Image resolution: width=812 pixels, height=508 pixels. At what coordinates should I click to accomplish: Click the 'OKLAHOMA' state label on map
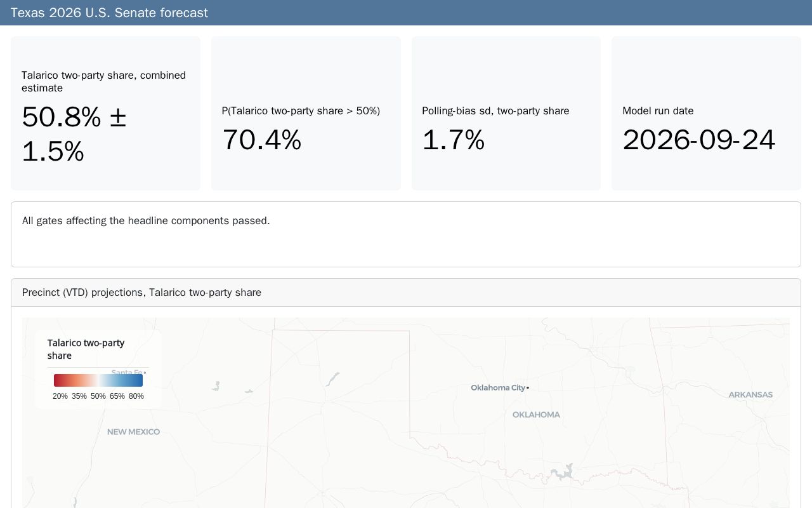[x=536, y=415]
